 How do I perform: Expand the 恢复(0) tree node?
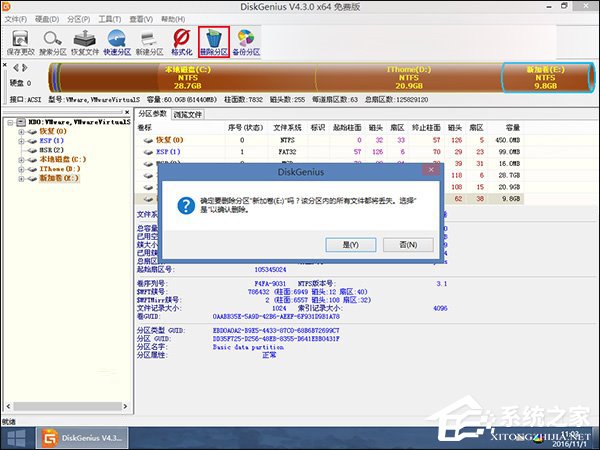tap(20, 131)
